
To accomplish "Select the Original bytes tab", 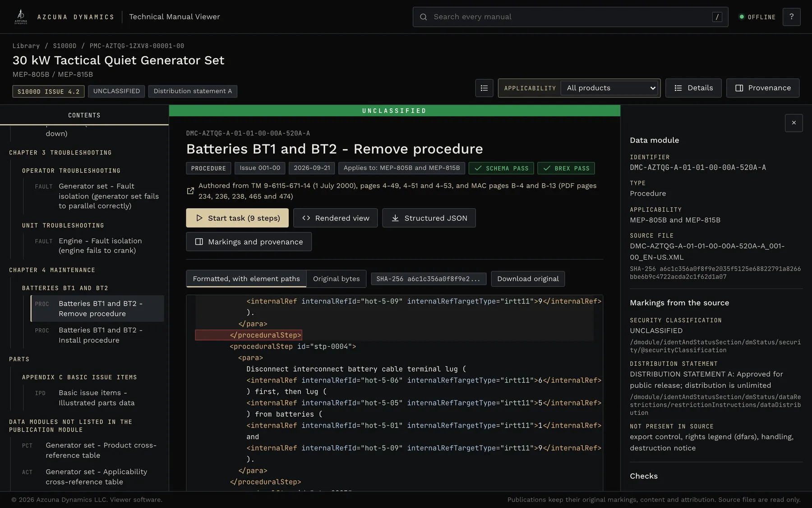I will (x=337, y=279).
